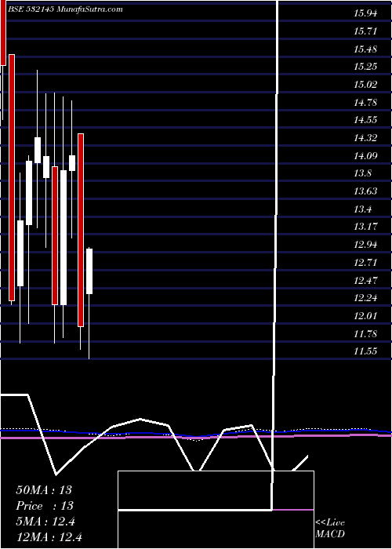
Task: Click the 12MA : 12.4 legend value
Action: [x=49, y=537]
